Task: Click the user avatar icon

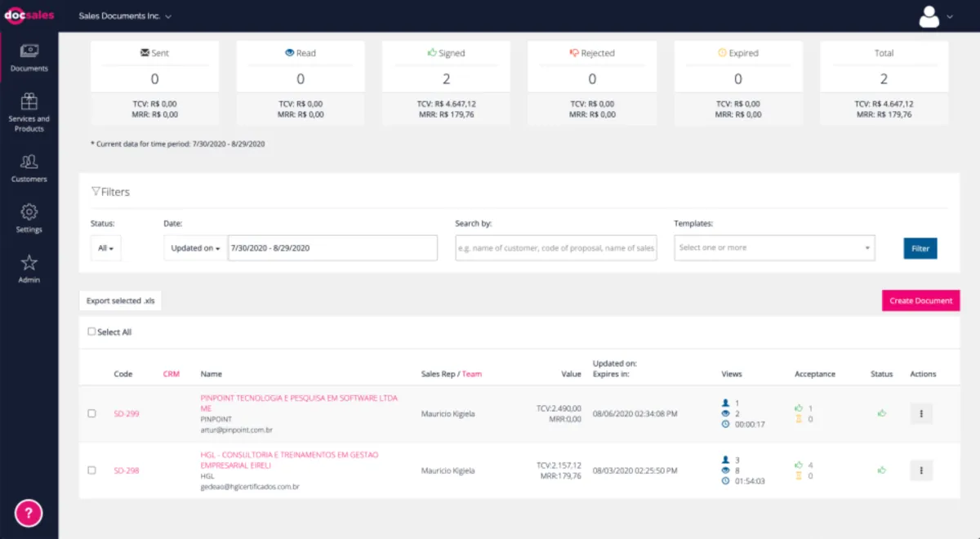Action: click(929, 16)
